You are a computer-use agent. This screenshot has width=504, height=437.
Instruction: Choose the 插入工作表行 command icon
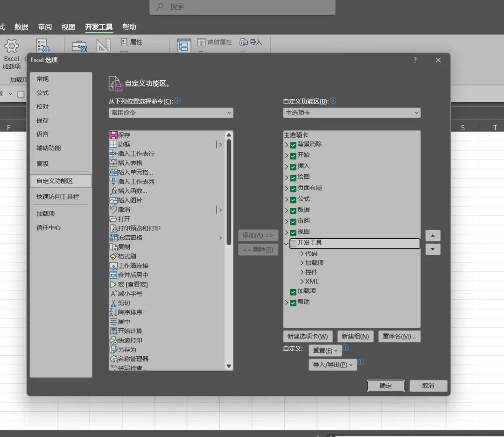113,154
